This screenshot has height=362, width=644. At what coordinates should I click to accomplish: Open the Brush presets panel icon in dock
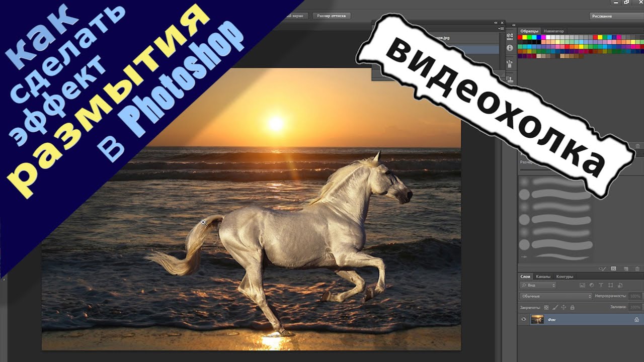coord(510,64)
